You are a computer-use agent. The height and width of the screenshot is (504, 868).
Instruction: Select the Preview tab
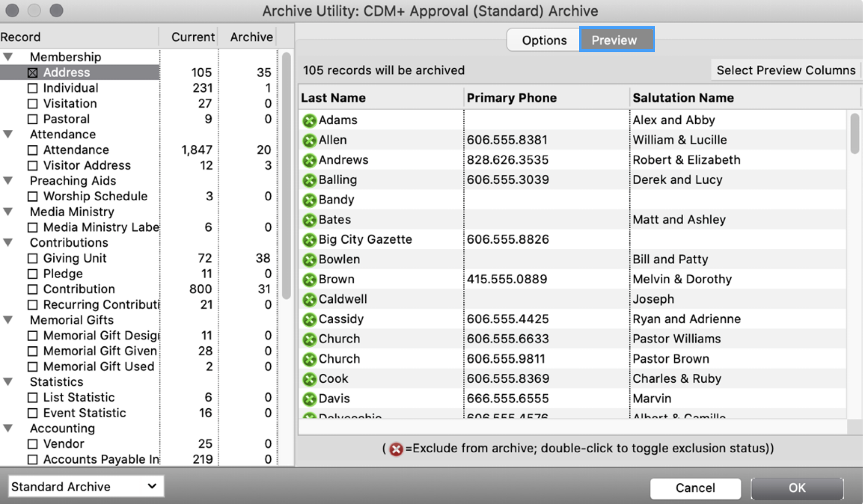pos(615,40)
